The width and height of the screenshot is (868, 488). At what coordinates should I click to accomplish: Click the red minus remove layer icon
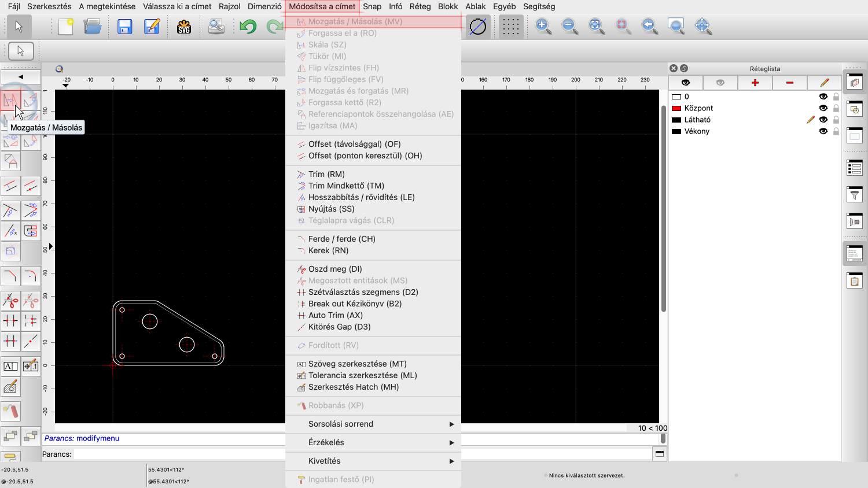click(x=789, y=83)
